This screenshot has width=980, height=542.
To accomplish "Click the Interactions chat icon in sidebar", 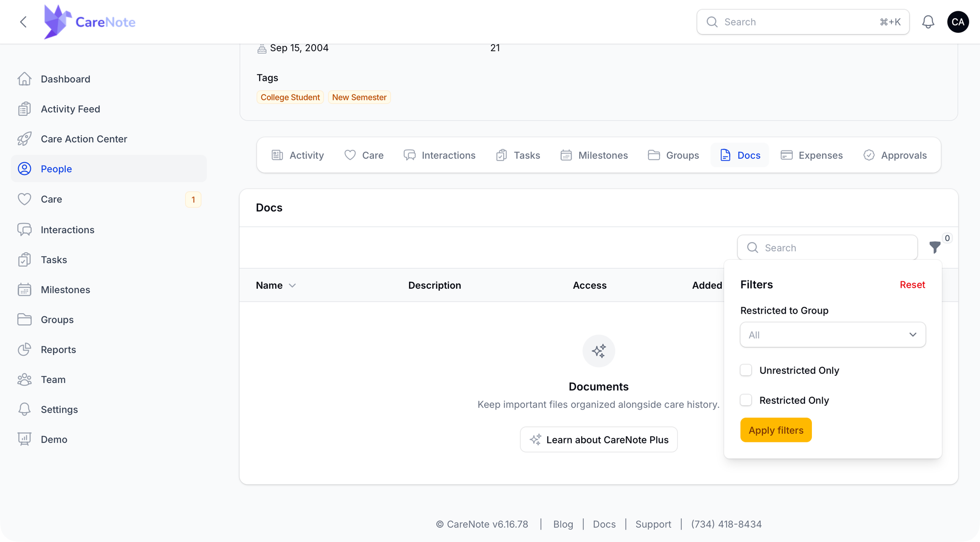I will [24, 229].
